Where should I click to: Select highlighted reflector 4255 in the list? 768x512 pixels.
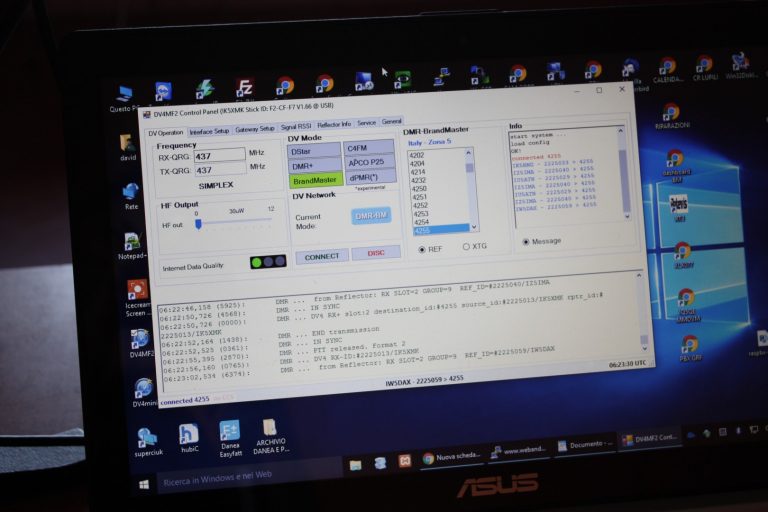(441, 230)
